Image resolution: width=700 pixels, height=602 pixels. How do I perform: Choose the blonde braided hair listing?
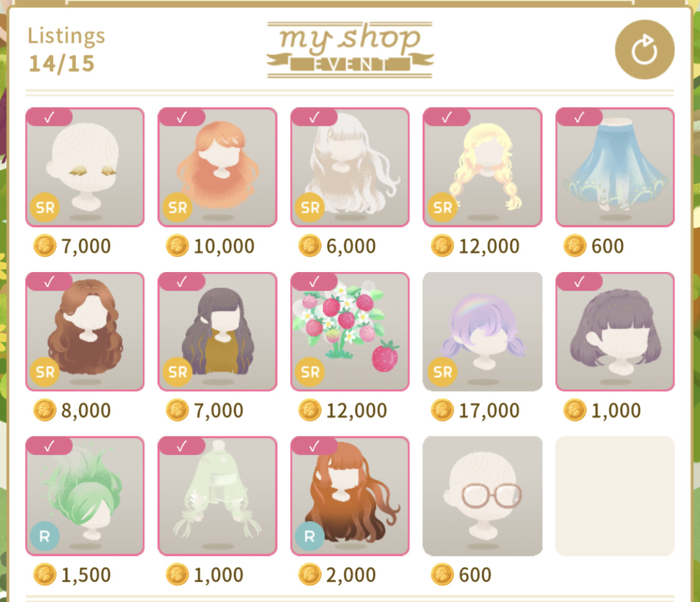pyautogui.click(x=483, y=167)
